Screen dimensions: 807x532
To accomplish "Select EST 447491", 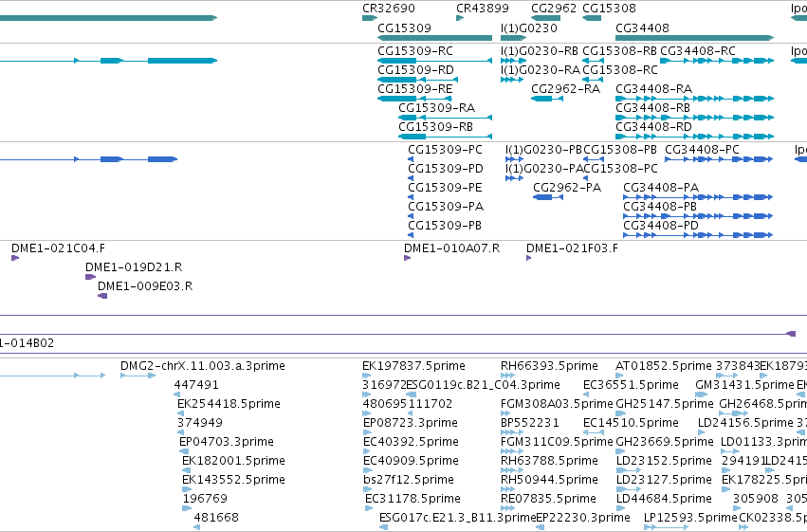I will (x=177, y=394).
